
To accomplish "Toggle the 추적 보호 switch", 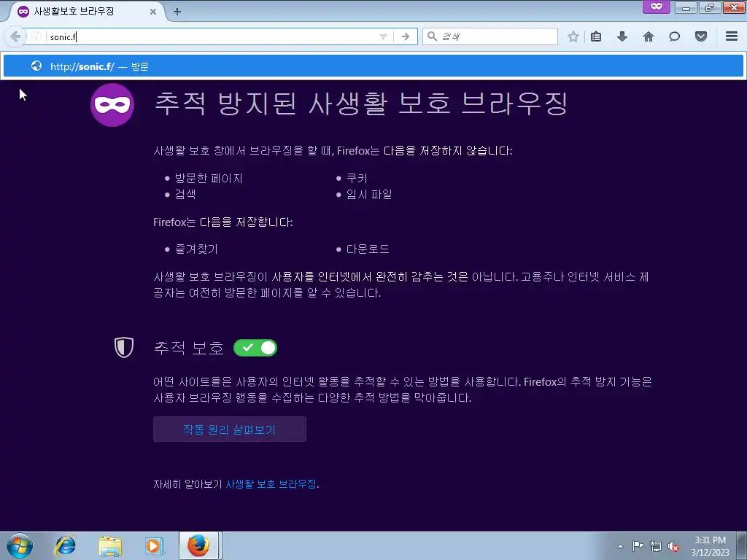I will pos(255,348).
